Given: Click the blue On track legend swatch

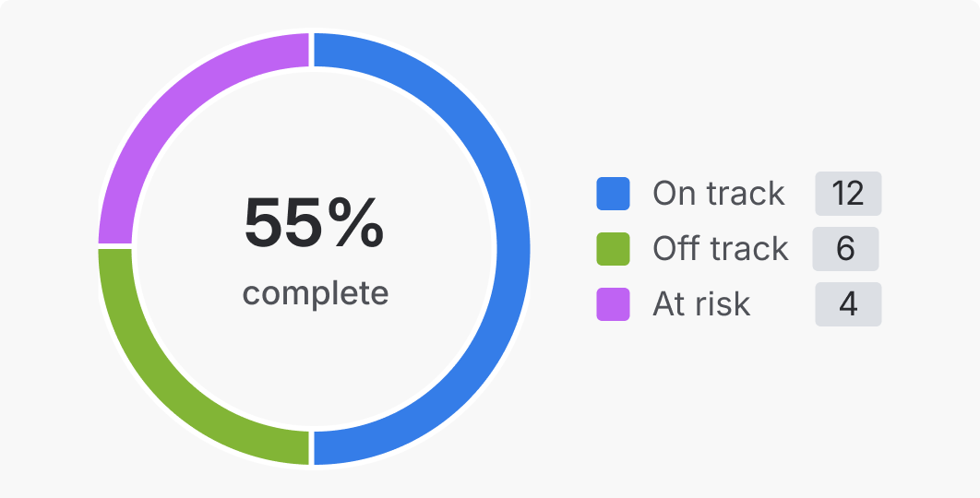Looking at the screenshot, I should point(614,194).
